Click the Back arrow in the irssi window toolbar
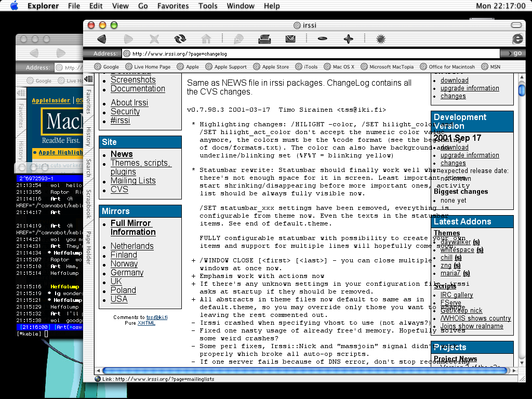This screenshot has height=399, width=532. [102, 39]
